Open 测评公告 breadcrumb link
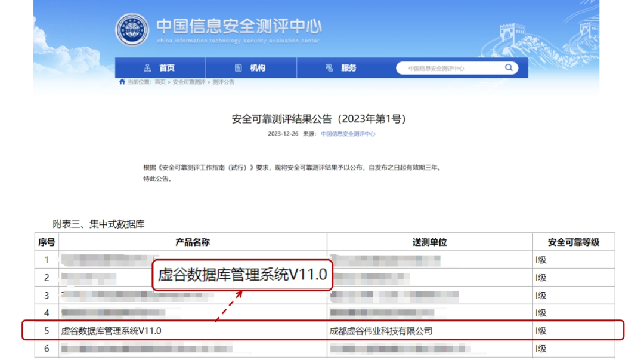Screen dimensions: 644x363 (223, 82)
